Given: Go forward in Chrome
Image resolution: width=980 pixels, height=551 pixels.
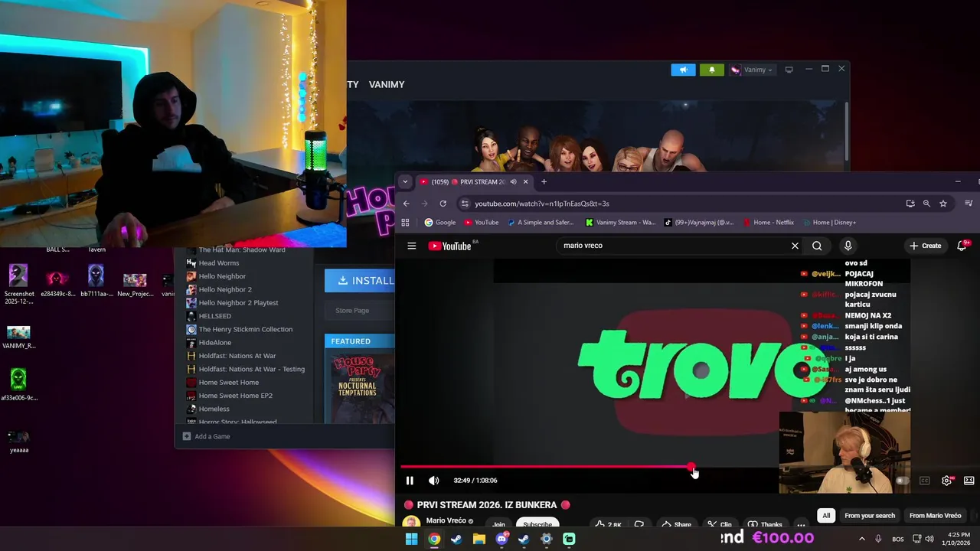Looking at the screenshot, I should coord(424,204).
